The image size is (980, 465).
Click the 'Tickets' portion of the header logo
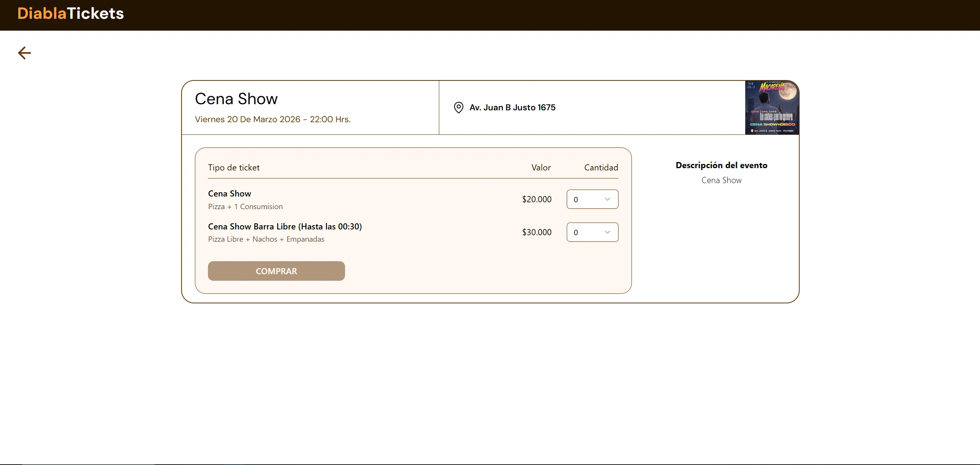(x=95, y=13)
